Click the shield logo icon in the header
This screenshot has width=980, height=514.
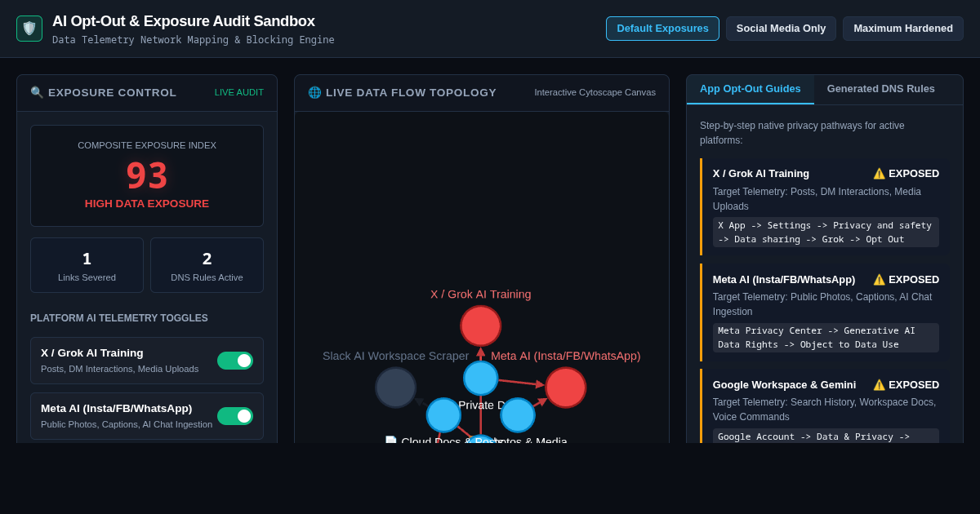(29, 29)
